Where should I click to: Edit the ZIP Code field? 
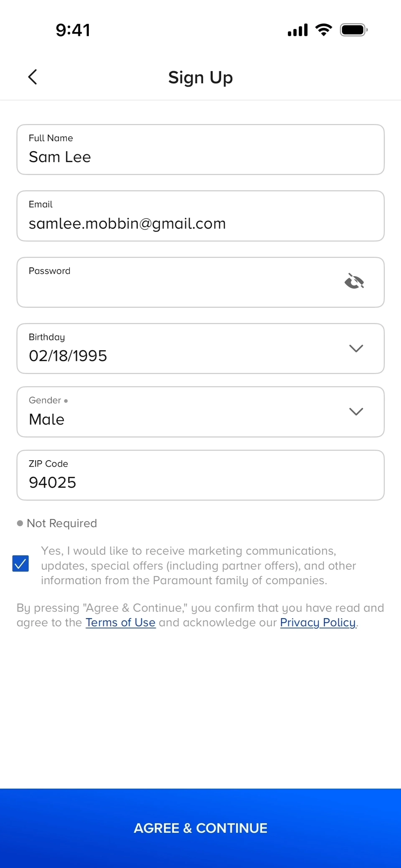click(200, 475)
